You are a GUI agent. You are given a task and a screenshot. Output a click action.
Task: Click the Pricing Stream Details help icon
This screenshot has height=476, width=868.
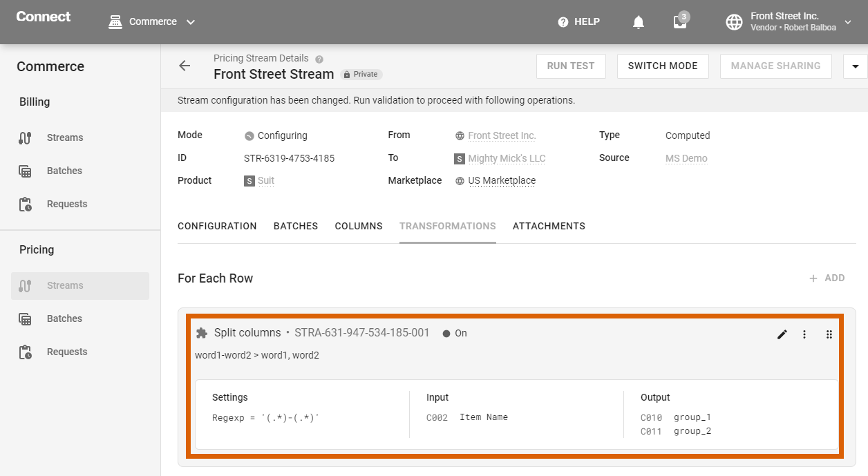[x=319, y=59]
